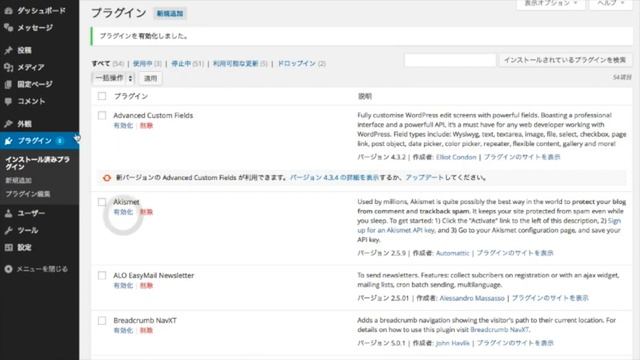The width and height of the screenshot is (640, 360).
Task: Check the Breadcrumb NavXT checkbox
Action: pos(102,320)
